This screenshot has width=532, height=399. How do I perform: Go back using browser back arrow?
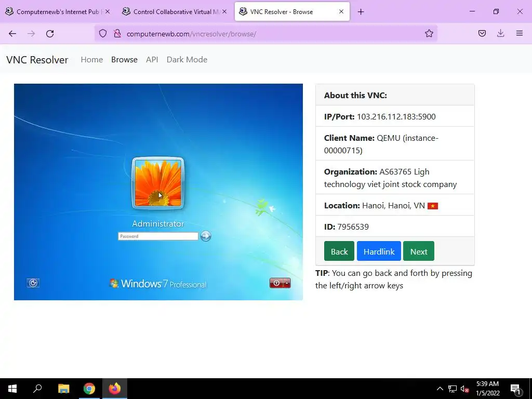[12, 34]
